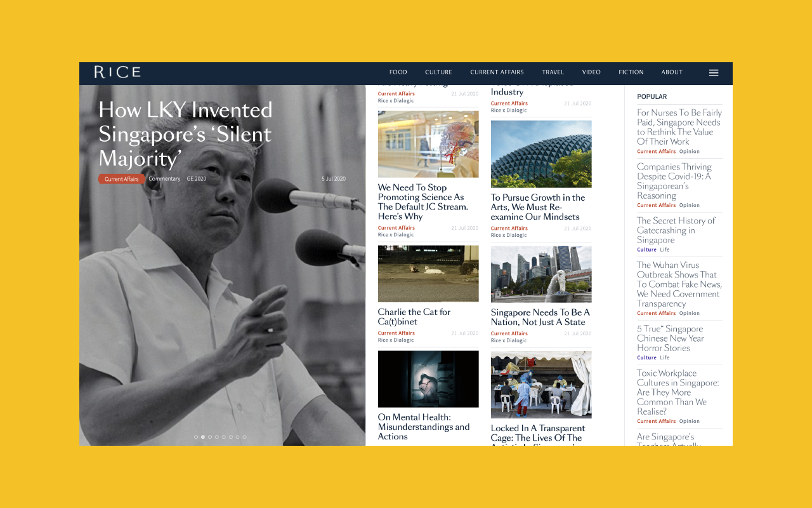Image resolution: width=812 pixels, height=508 pixels.
Task: Open the cat on the street thumbnail
Action: 428,274
